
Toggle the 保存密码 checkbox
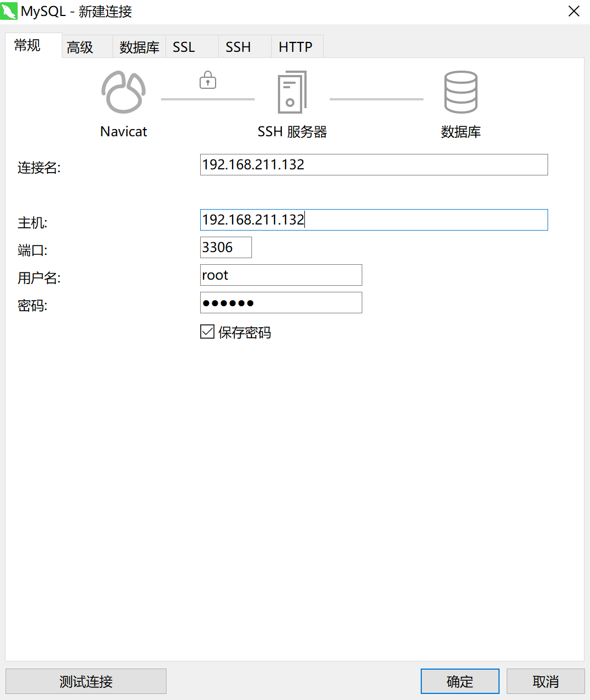(x=207, y=332)
